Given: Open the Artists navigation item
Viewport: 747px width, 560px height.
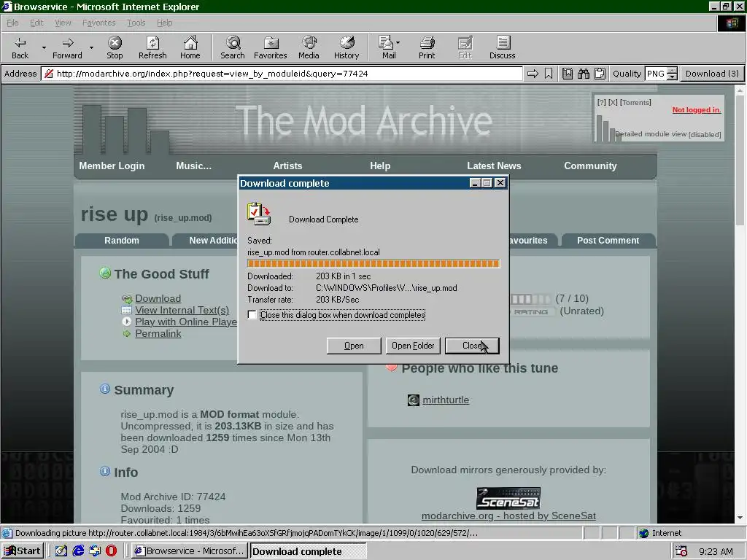Looking at the screenshot, I should pos(287,166).
